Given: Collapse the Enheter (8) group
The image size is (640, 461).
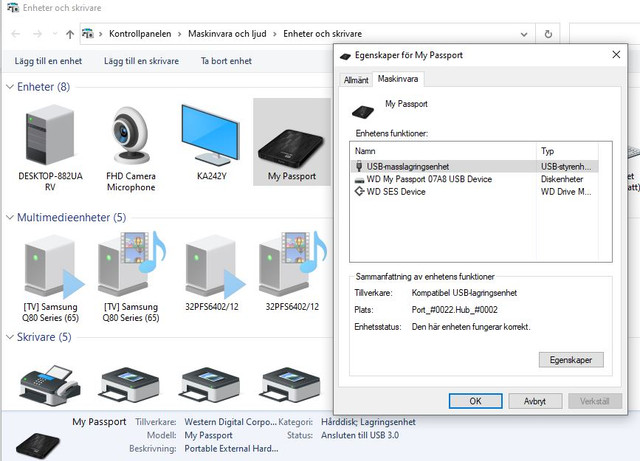Looking at the screenshot, I should click(x=10, y=87).
